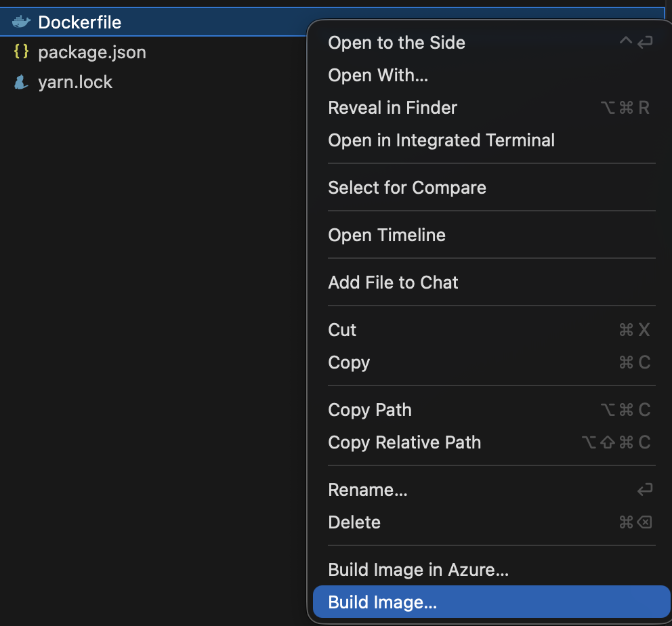Choose Reveal in Finder

coord(392,108)
